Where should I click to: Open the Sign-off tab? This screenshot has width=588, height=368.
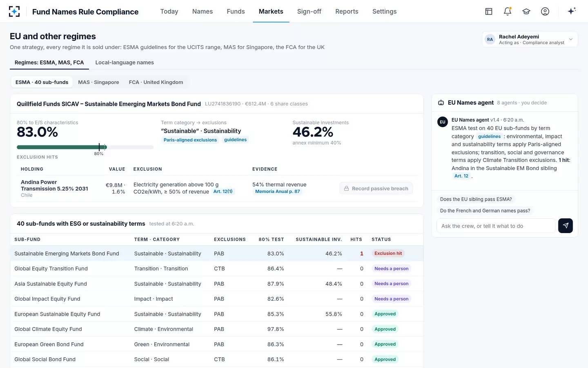[x=309, y=11]
